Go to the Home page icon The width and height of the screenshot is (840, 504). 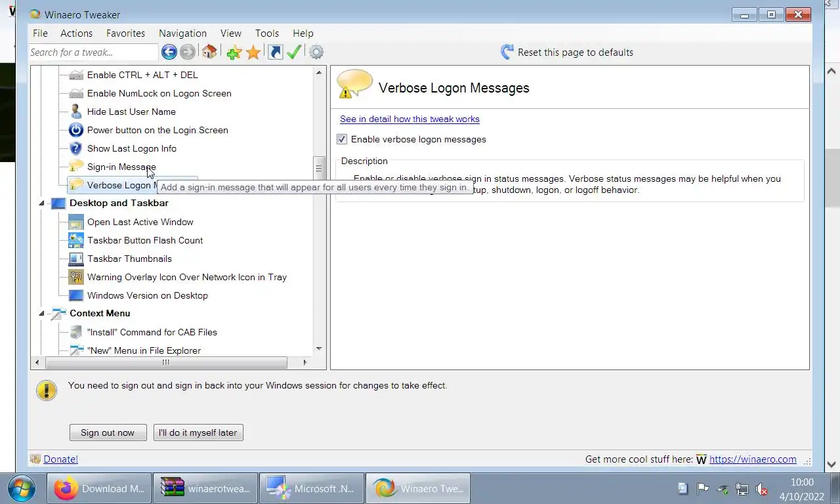[209, 52]
